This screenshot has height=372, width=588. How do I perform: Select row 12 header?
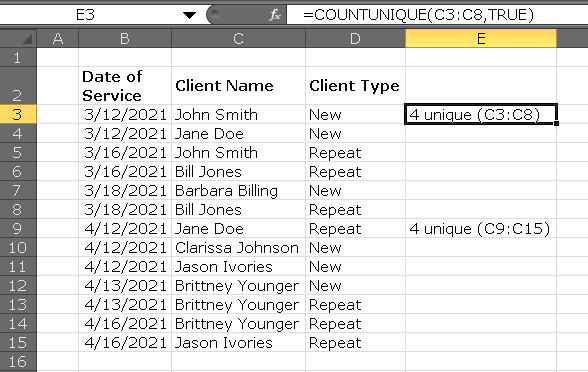[x=18, y=286]
